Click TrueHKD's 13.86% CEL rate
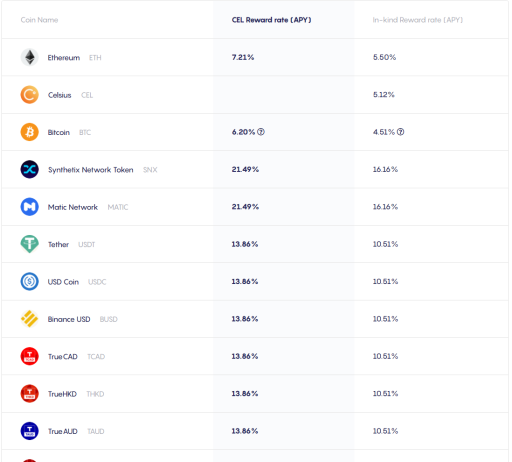Image resolution: width=512 pixels, height=462 pixels. 245,393
